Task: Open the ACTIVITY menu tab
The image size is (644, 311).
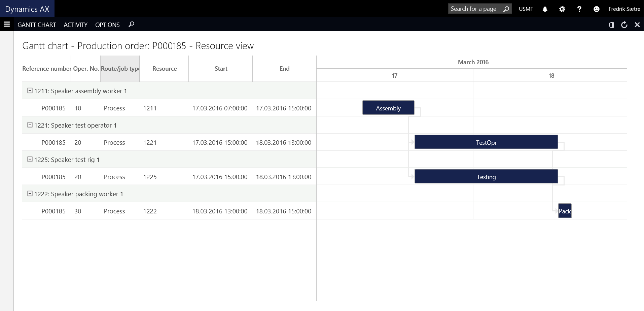Action: point(75,25)
